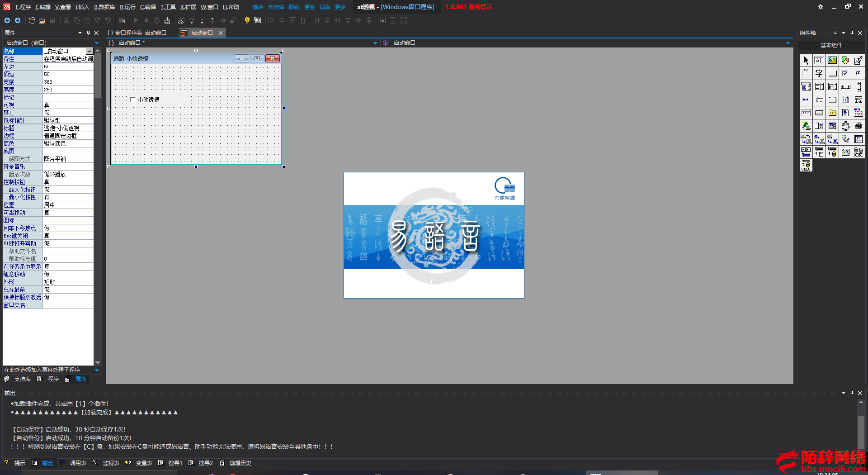Select the Drawing Board component
Viewport: 868px width, 475px height.
[858, 60]
